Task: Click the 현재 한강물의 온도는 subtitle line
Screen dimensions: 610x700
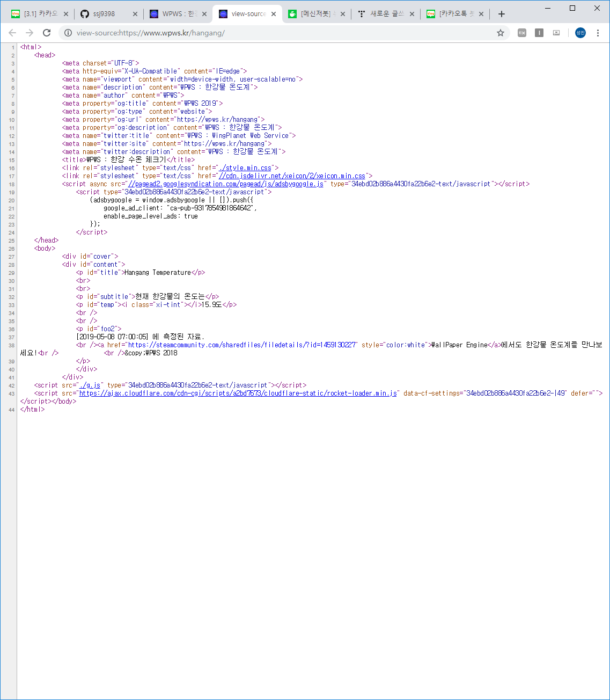Action: [148, 297]
